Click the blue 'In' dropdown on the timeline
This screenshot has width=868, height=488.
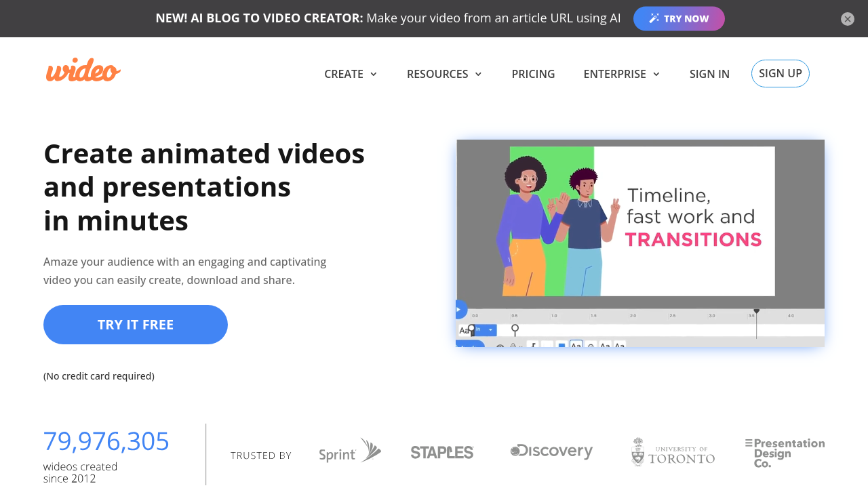484,330
